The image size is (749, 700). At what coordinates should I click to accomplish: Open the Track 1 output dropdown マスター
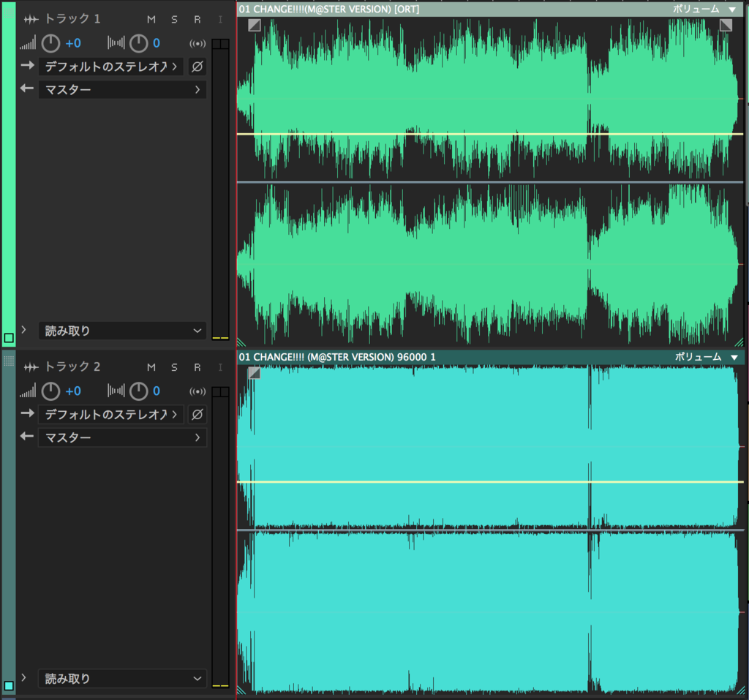(122, 89)
